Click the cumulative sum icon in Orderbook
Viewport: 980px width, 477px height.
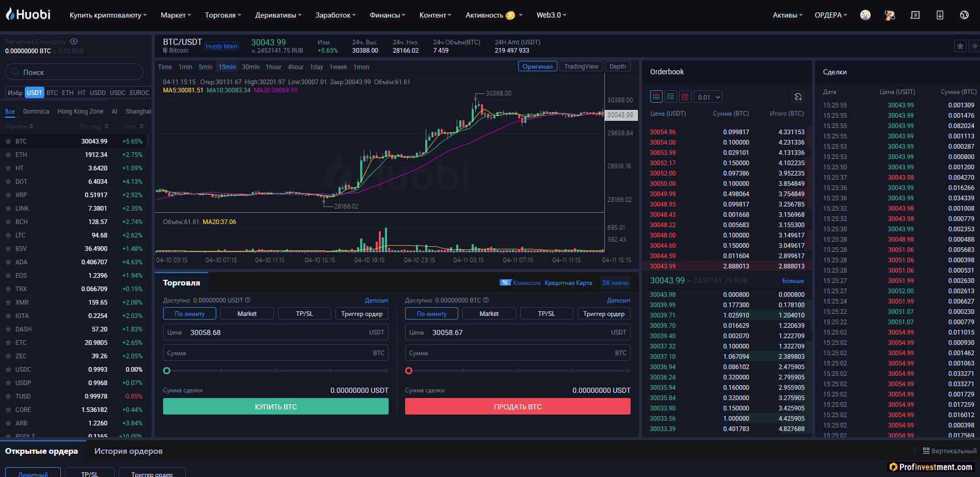(798, 97)
